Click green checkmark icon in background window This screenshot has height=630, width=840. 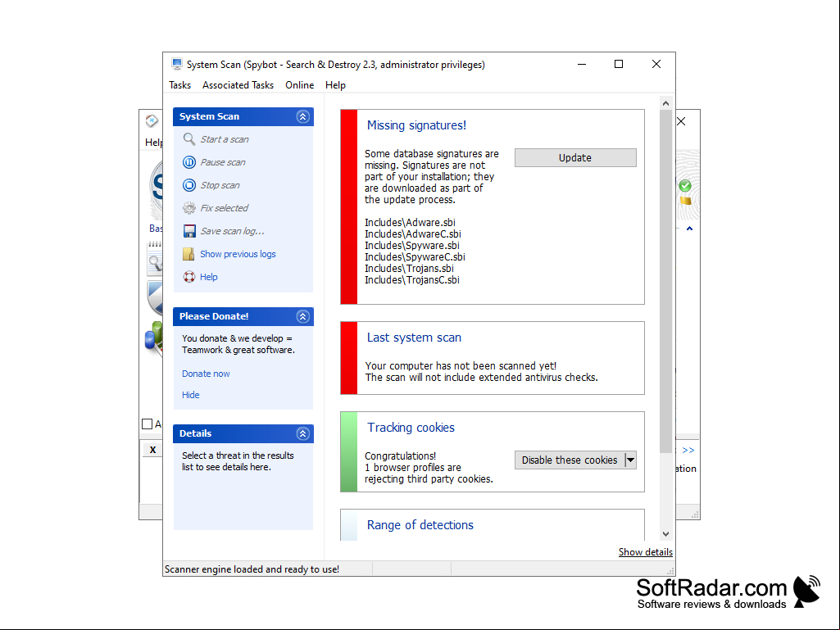[x=684, y=186]
